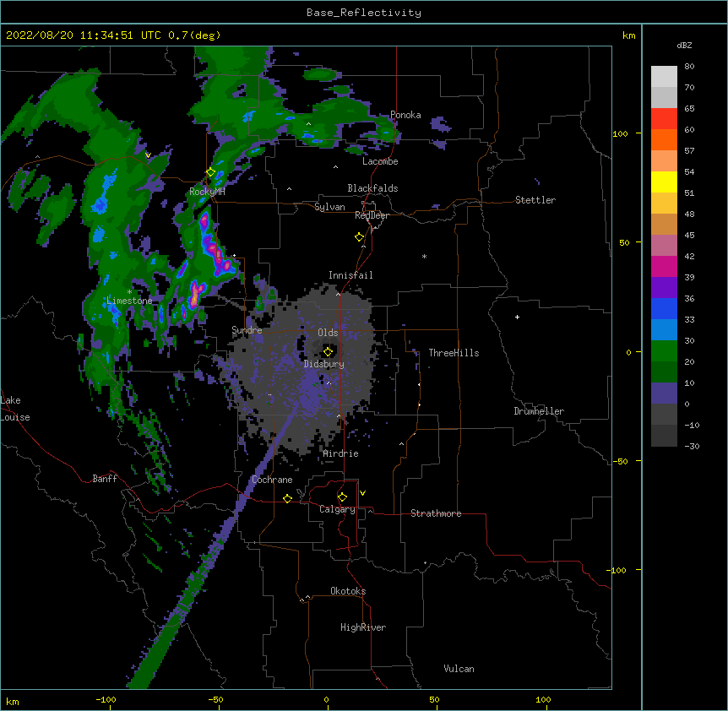Click the Calgary city label
The image size is (728, 711).
click(337, 509)
